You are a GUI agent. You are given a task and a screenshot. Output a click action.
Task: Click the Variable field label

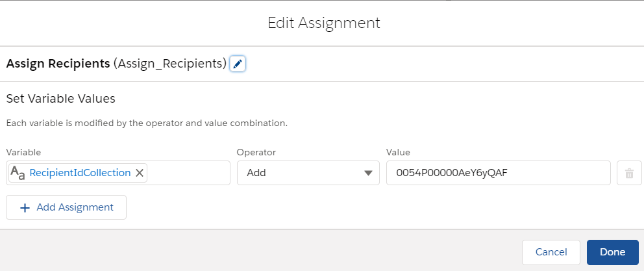tap(23, 152)
